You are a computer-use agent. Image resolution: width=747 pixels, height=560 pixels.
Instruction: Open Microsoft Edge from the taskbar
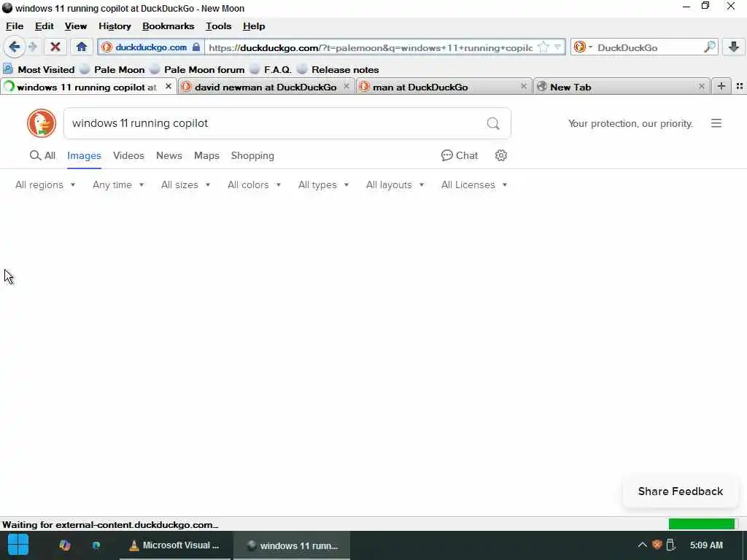96,545
